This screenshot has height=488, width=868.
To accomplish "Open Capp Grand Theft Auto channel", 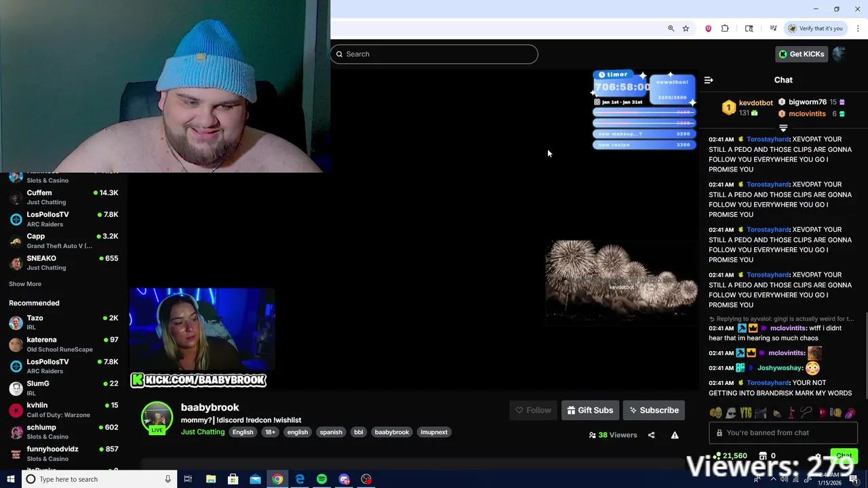I will pos(64,241).
